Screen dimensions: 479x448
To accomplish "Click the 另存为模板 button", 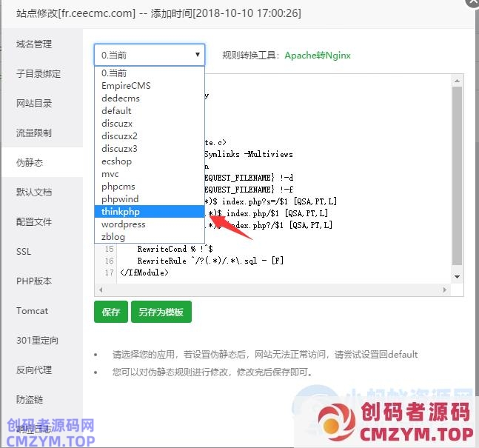I will click(x=161, y=312).
